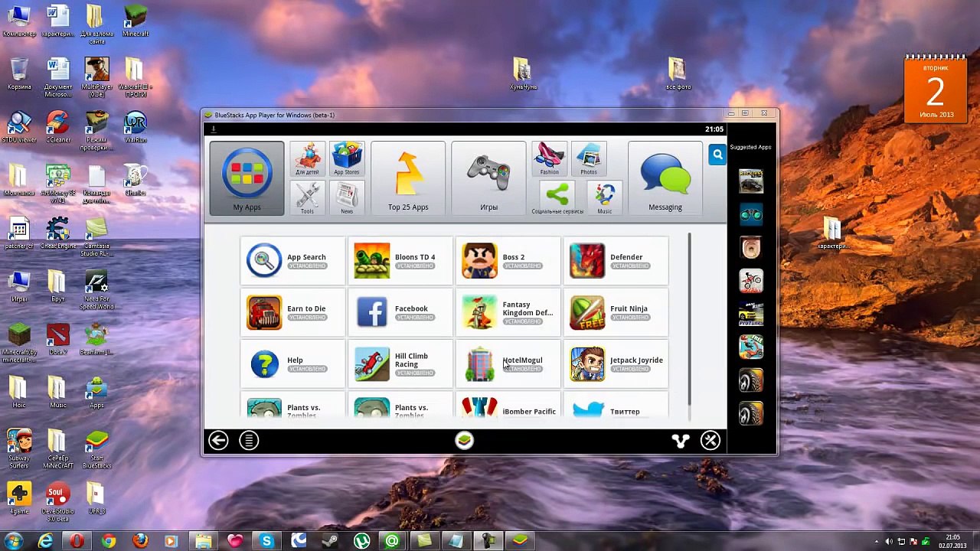Open the News category icon
Image resolution: width=980 pixels, height=551 pixels.
click(x=347, y=198)
